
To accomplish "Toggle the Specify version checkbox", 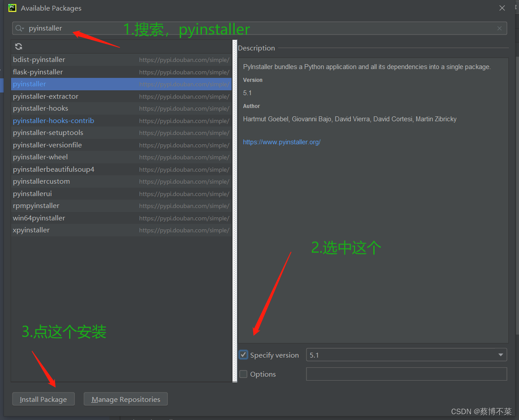I will click(x=243, y=355).
